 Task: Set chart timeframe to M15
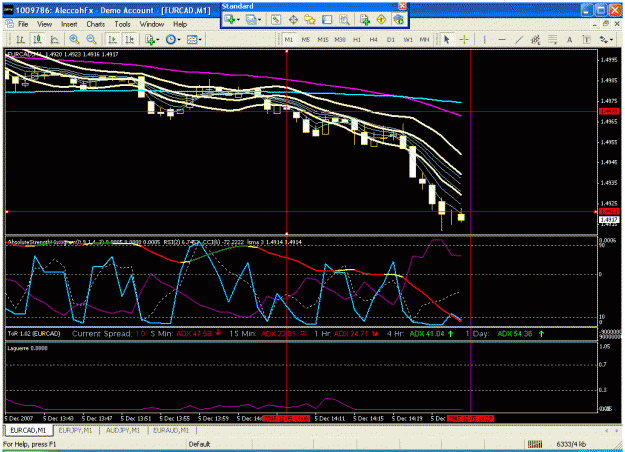(323, 39)
